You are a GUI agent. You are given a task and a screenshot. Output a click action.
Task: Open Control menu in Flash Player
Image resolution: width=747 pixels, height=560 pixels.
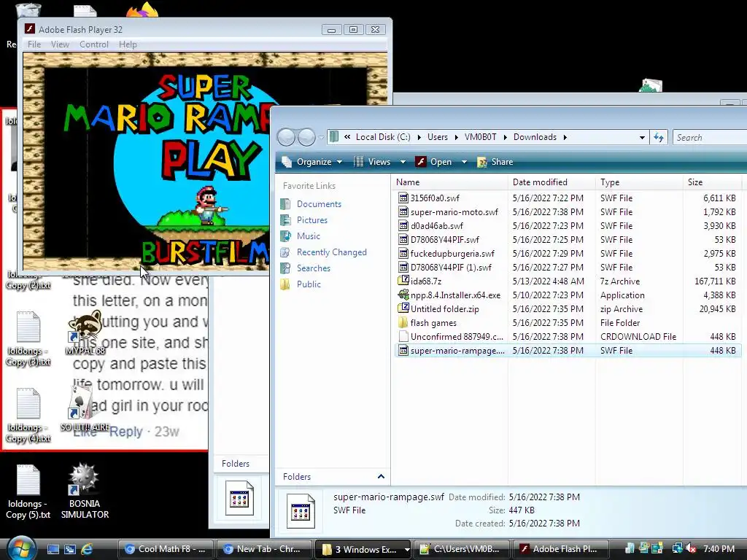(94, 44)
